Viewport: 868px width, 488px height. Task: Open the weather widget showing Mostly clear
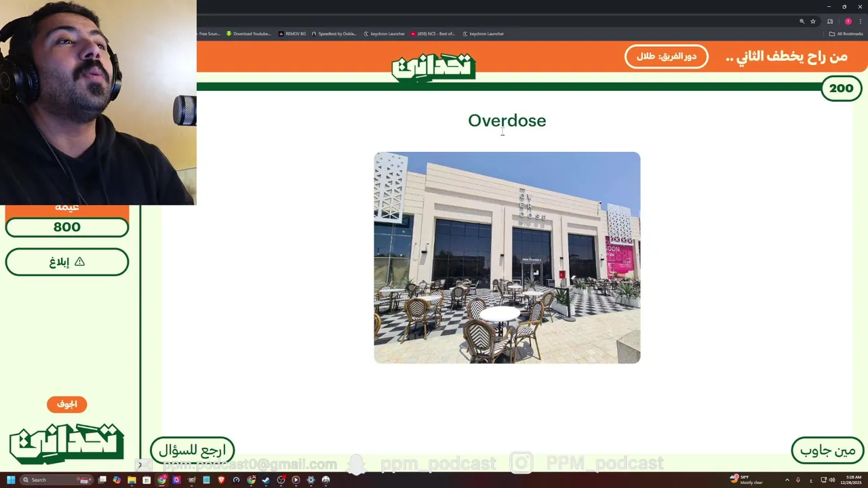[x=747, y=480]
